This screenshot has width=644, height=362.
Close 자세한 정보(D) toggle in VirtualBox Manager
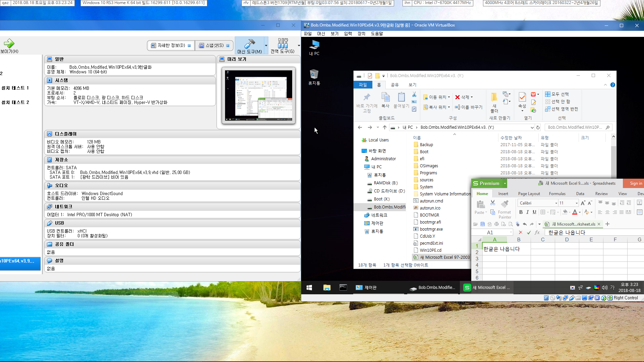click(189, 46)
